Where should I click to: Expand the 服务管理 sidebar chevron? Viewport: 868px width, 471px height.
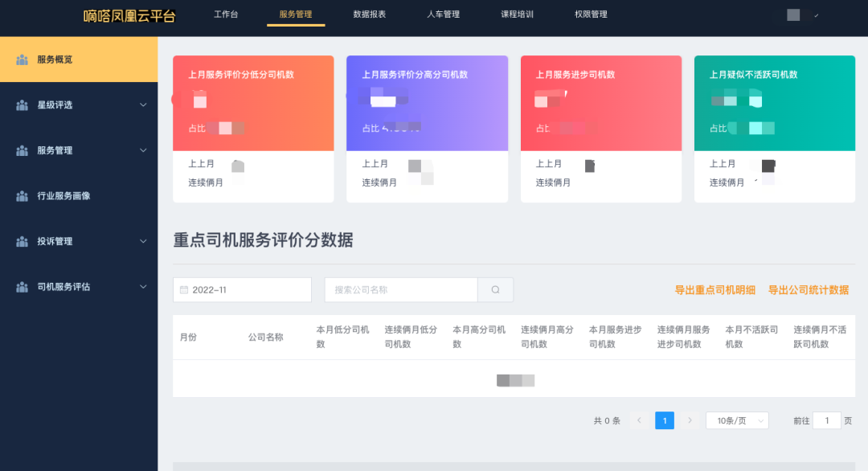click(143, 150)
